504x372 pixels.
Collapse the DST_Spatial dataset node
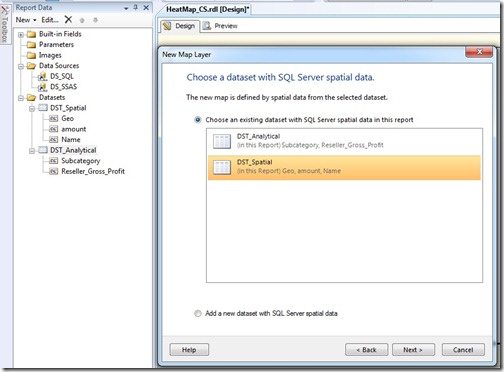(x=32, y=108)
